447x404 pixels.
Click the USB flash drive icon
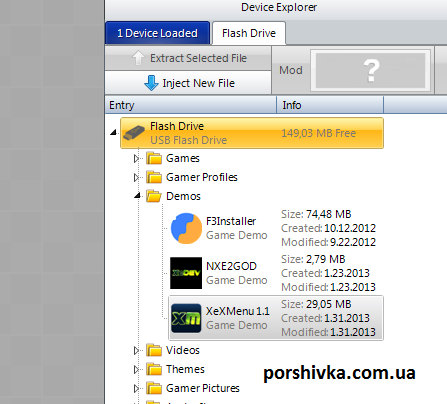tap(134, 133)
